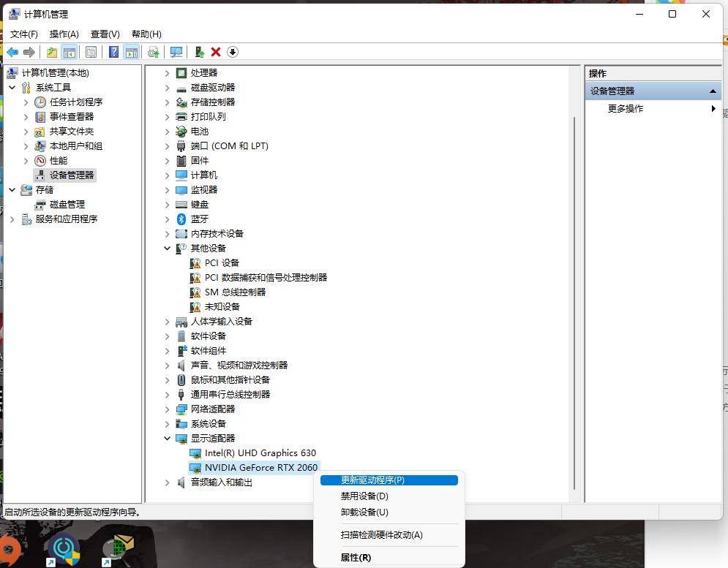Screen dimensions: 728x568
Task: Collapse the 其他设备 device category
Action: tap(167, 248)
